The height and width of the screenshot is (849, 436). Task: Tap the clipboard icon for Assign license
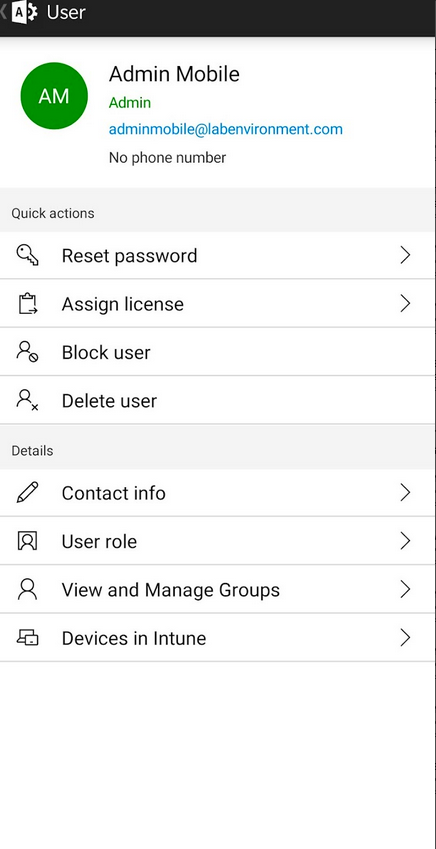[27, 304]
